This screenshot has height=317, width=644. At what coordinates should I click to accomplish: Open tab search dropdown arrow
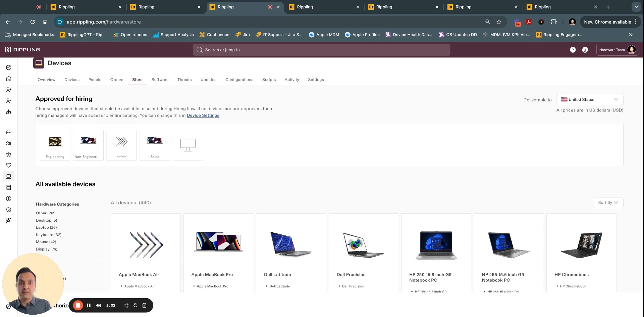[636, 7]
